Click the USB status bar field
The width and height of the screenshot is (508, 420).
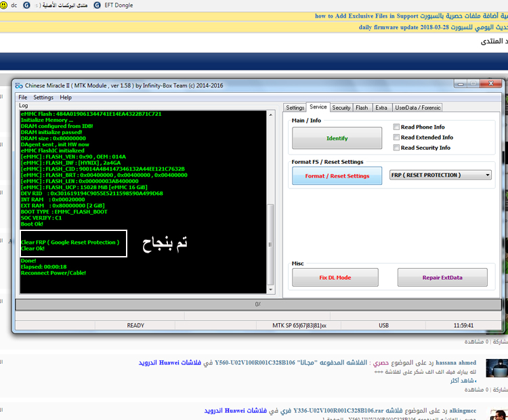384,325
